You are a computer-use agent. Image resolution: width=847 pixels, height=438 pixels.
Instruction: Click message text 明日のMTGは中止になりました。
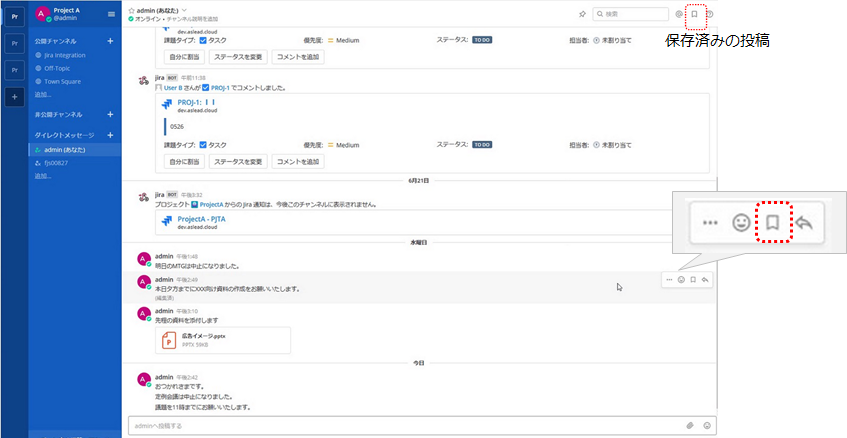pyautogui.click(x=197, y=266)
